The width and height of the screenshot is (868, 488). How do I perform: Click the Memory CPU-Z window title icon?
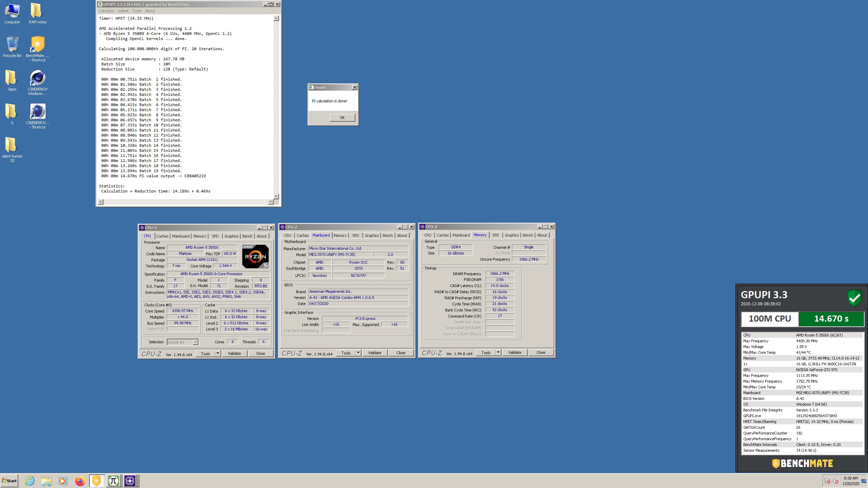pos(422,227)
